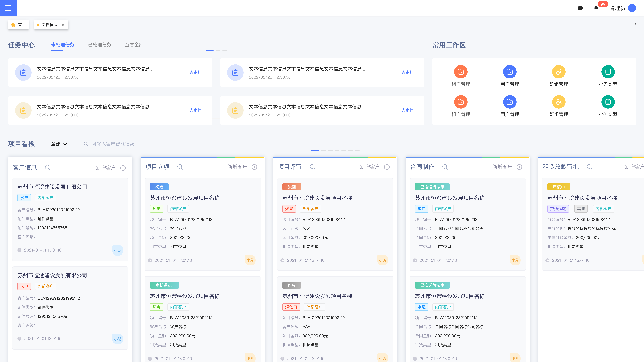Viewport: 644px width, 362px height.
Task: Click the 煤炭 tag on 驳回 card
Action: pyautogui.click(x=289, y=209)
